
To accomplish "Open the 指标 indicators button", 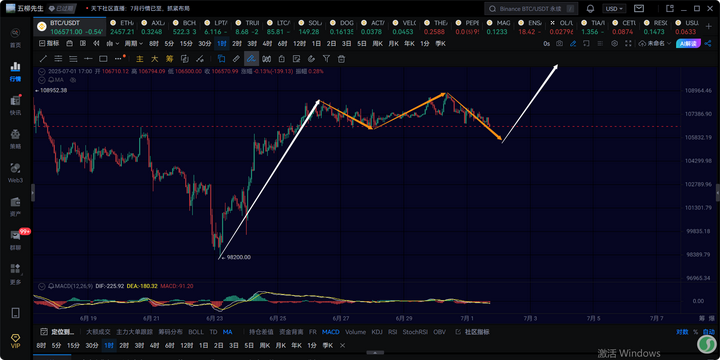I will pyautogui.click(x=49, y=43).
